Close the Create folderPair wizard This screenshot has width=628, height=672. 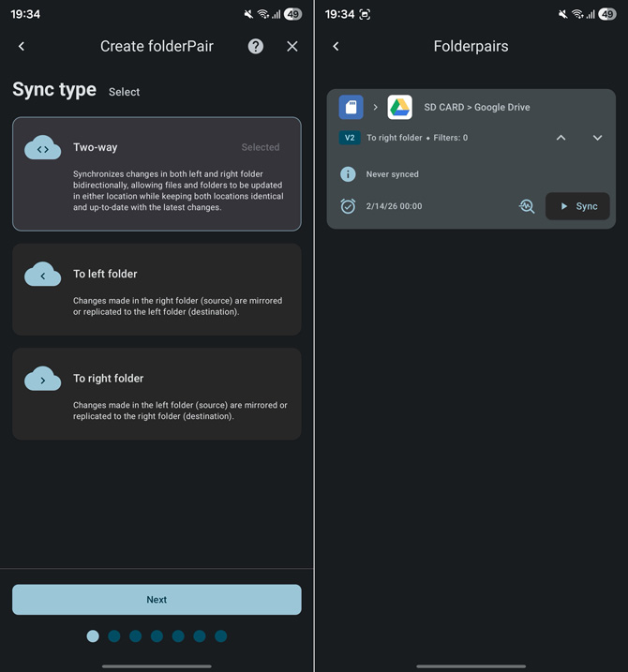(292, 46)
